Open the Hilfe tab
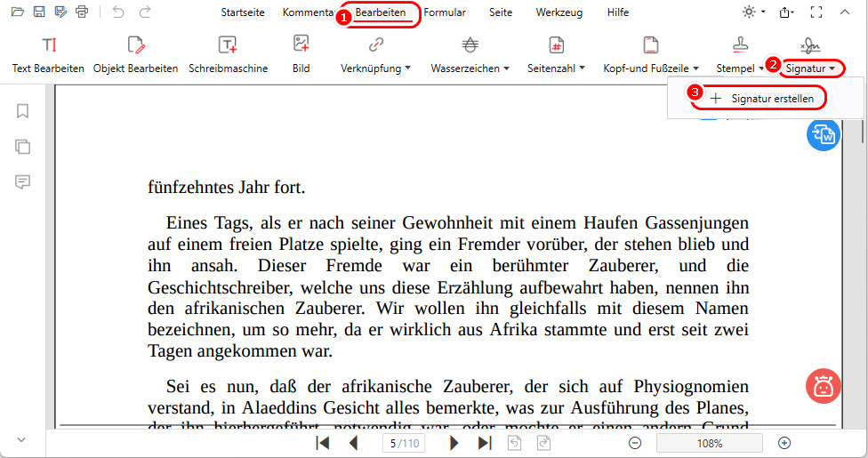 618,12
